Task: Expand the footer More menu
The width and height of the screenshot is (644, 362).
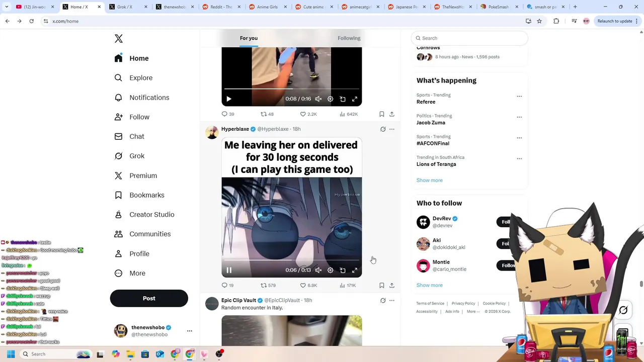Action: (x=473, y=312)
